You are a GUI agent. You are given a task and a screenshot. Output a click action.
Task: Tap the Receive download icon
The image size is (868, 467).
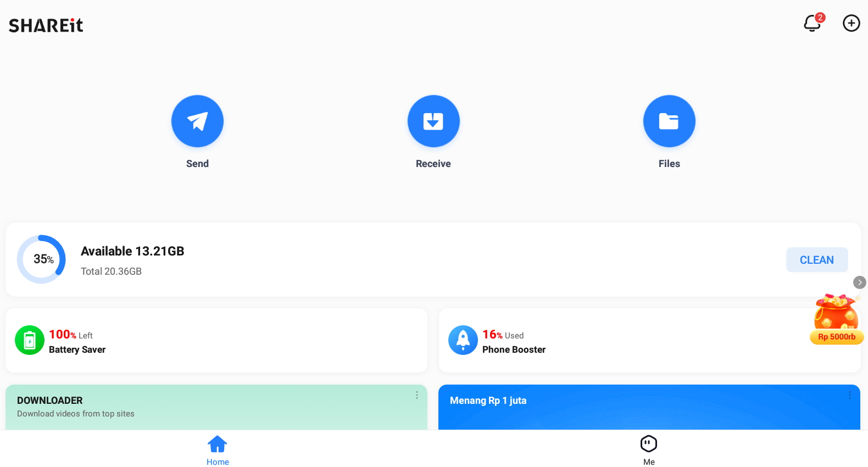pyautogui.click(x=433, y=121)
